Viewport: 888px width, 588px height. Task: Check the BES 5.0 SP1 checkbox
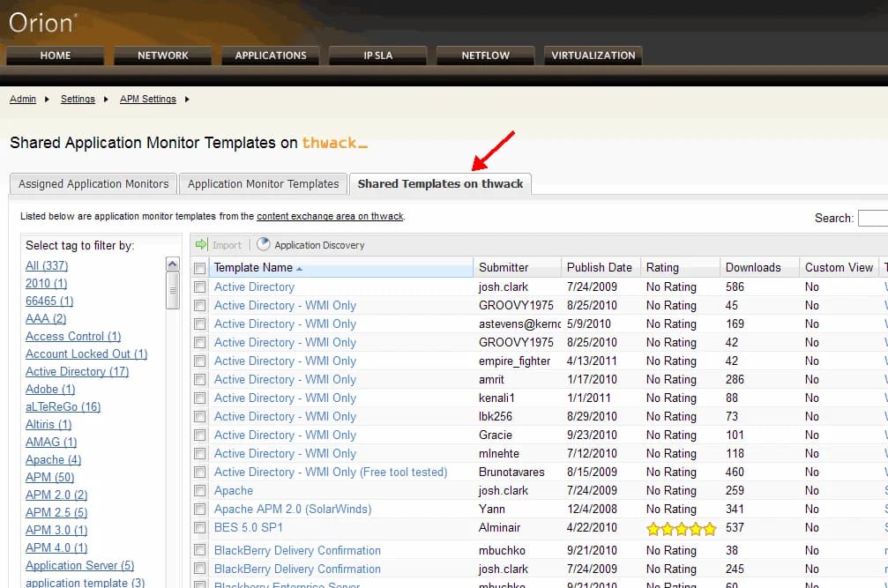tap(199, 527)
